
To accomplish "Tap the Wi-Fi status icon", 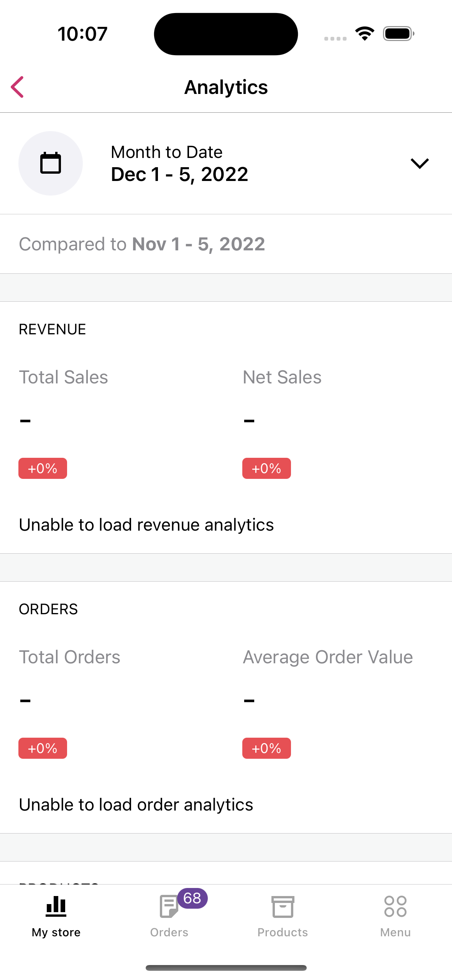I will pos(365,34).
